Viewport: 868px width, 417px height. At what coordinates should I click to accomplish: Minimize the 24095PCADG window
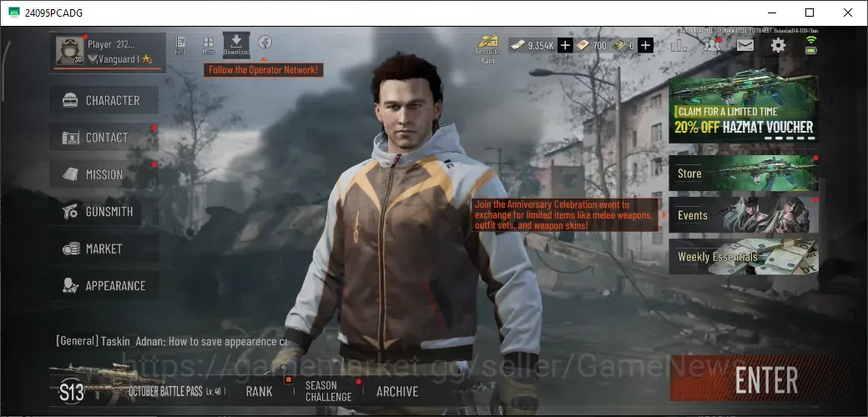[x=771, y=13]
